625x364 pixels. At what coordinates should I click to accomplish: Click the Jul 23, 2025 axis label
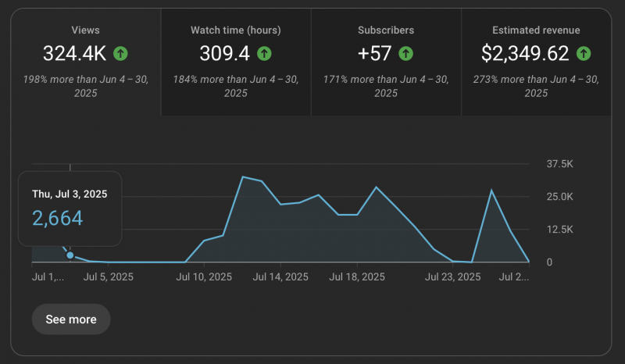coord(452,277)
